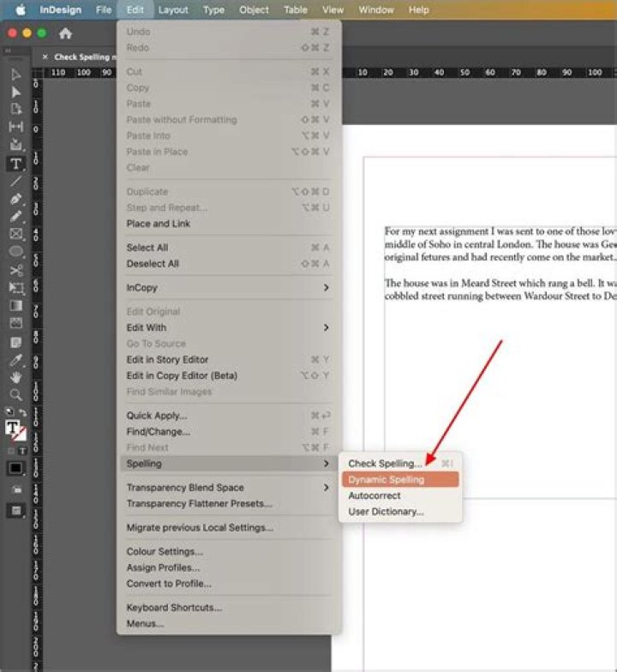Click the formatting affects container icon
Image resolution: width=617 pixels, height=672 pixels.
point(10,451)
